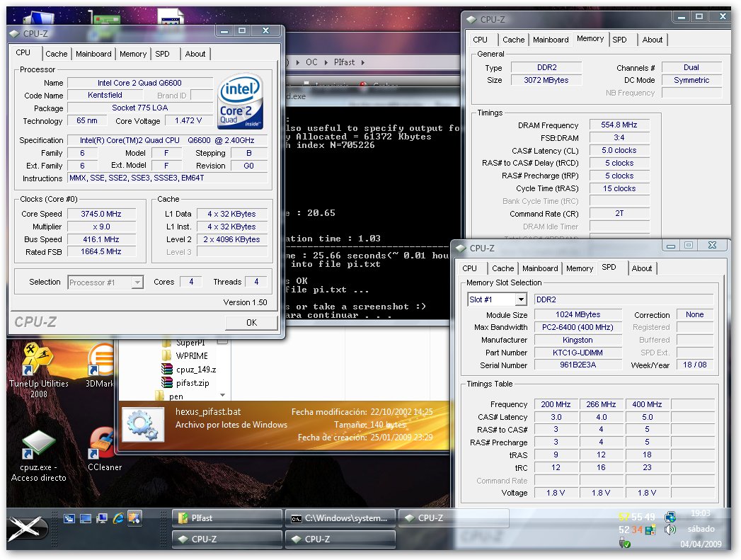Click the OC breadcrumb segment
This screenshot has width=741, height=560.
coord(311,62)
